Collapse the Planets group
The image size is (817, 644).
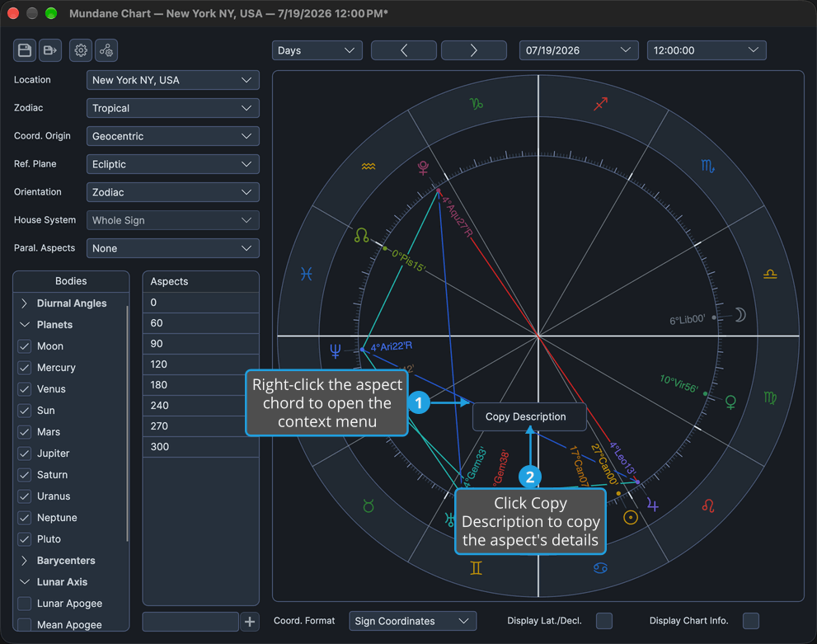(x=24, y=325)
